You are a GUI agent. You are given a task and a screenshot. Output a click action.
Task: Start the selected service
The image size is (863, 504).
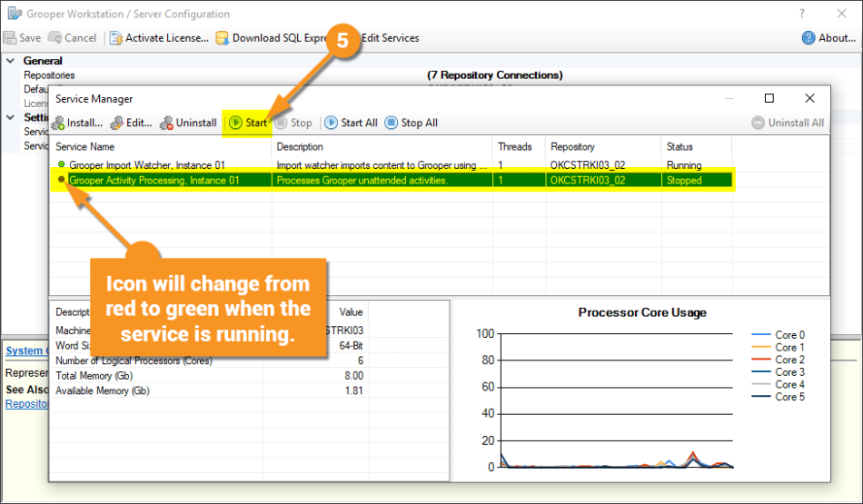tap(248, 123)
